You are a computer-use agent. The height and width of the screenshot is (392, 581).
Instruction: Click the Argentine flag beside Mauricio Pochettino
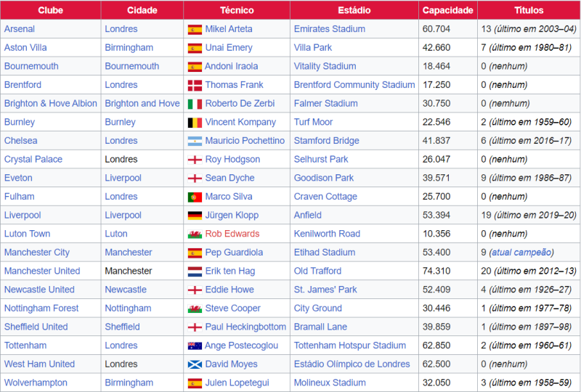[195, 141]
